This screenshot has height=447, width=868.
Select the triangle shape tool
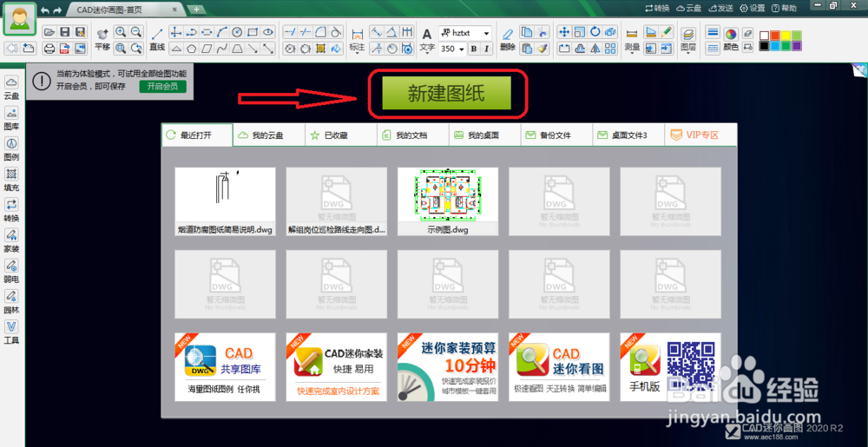pyautogui.click(x=176, y=48)
